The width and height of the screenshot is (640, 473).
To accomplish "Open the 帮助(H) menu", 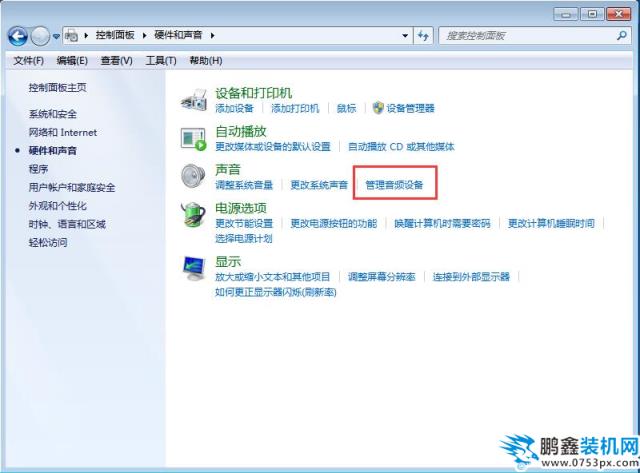I will (x=206, y=61).
